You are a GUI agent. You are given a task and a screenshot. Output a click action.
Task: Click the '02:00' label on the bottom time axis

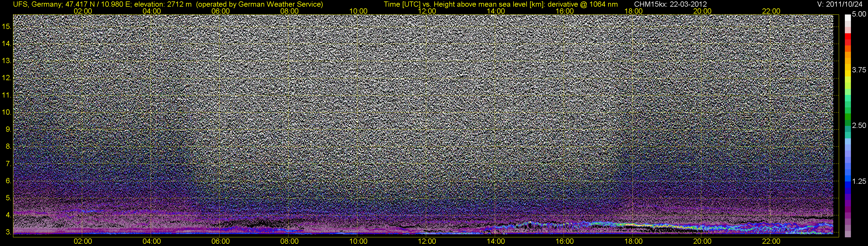click(83, 241)
